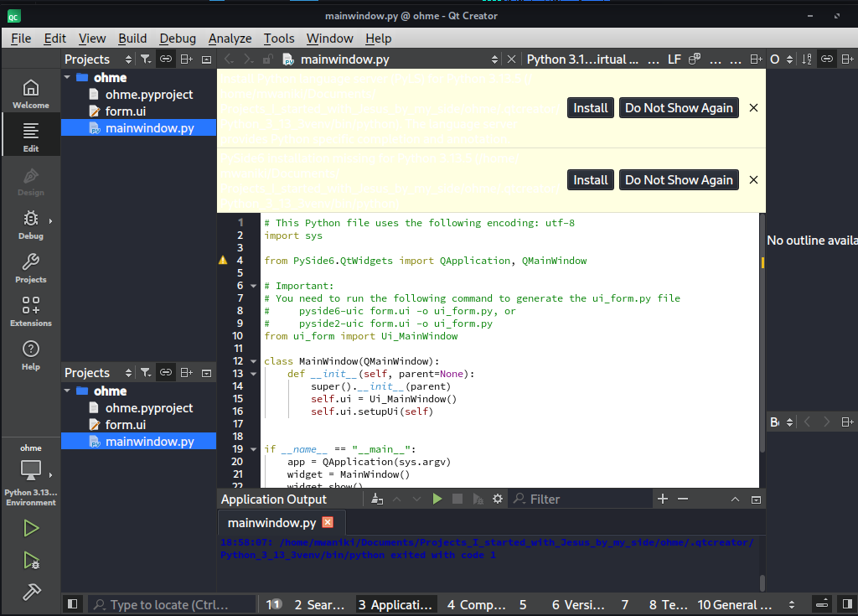858x616 pixels.
Task: Click the green Run button in sidebar
Action: click(x=31, y=528)
